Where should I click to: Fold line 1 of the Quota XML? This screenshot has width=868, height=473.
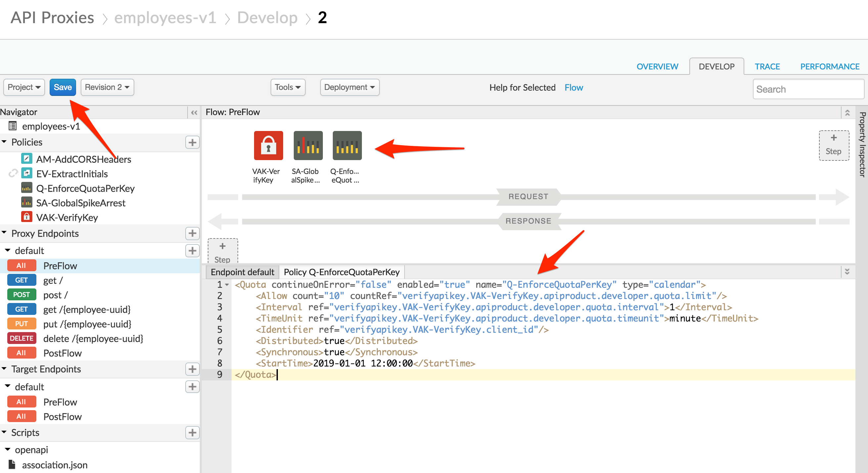pyautogui.click(x=227, y=285)
